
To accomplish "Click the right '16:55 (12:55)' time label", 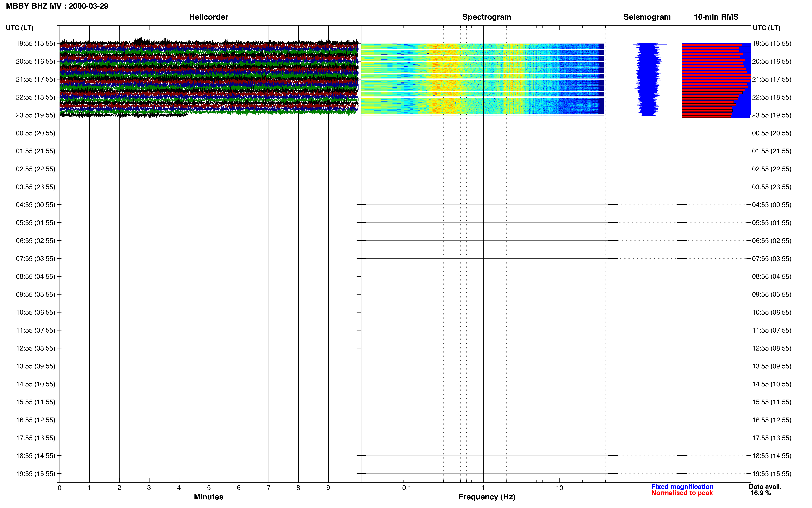I will (772, 420).
